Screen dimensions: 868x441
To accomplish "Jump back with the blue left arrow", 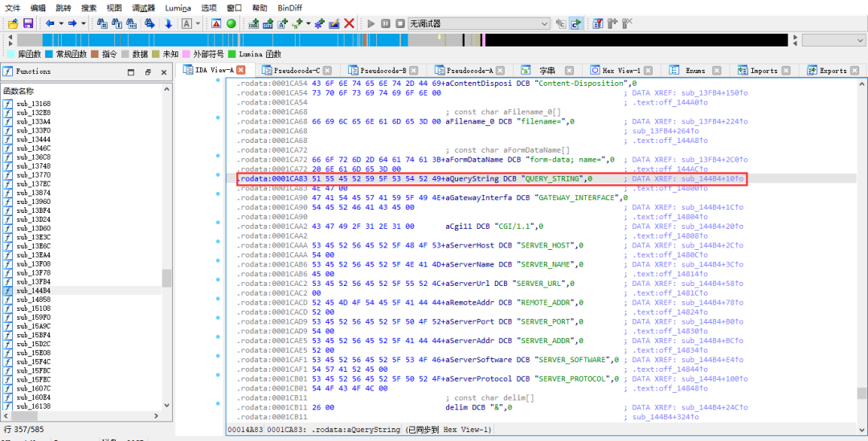I will 51,24.
